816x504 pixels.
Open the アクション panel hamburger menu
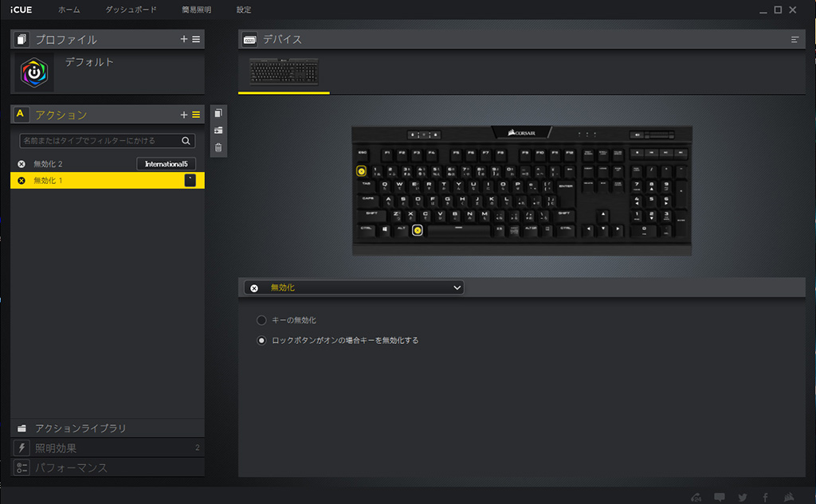[196, 115]
